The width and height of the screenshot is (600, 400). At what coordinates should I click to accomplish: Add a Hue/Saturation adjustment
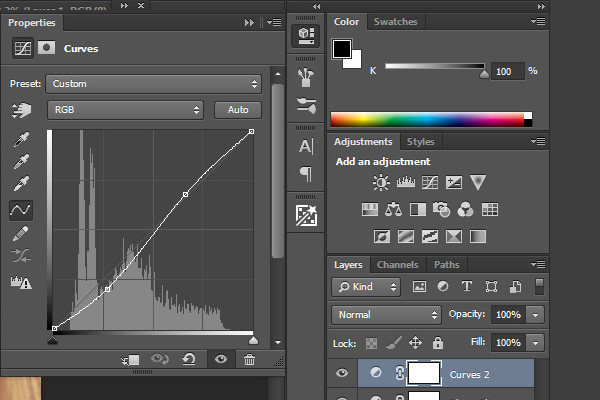point(370,210)
